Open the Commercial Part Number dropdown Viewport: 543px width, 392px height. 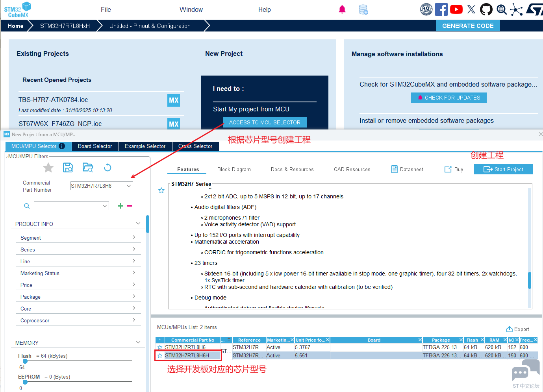129,186
